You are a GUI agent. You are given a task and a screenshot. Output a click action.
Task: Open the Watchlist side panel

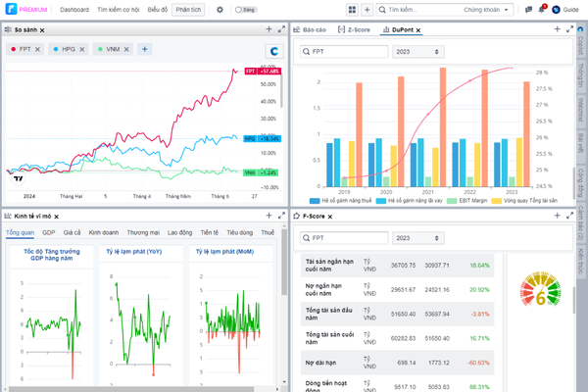coord(580,110)
